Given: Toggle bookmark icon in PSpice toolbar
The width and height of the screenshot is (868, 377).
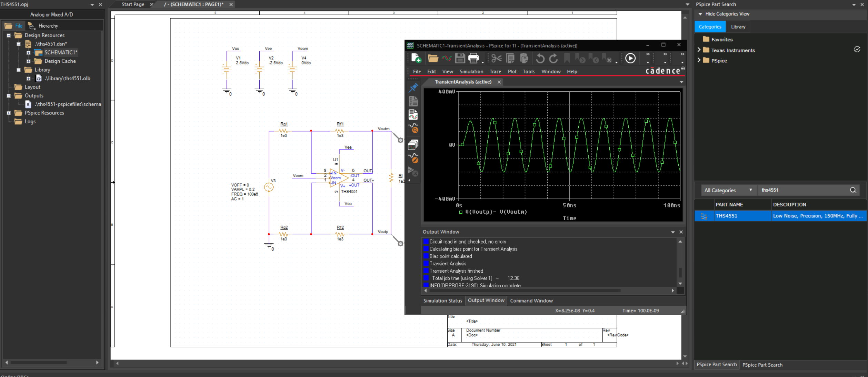Looking at the screenshot, I should 567,58.
